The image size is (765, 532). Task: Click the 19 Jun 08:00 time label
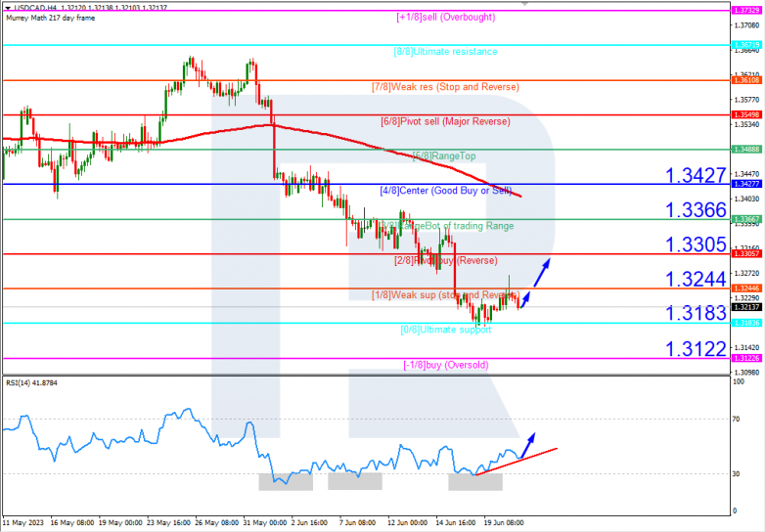click(x=504, y=523)
